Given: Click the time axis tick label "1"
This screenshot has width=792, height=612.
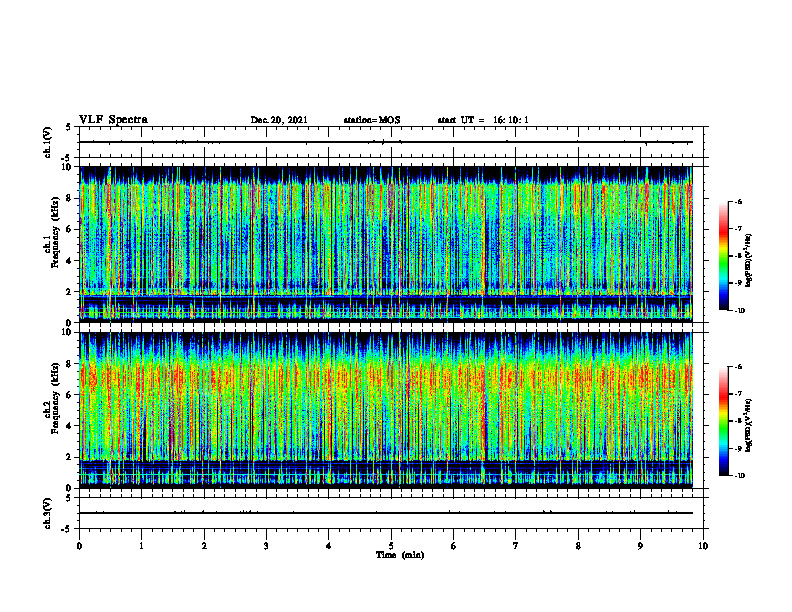Looking at the screenshot, I should tap(141, 546).
